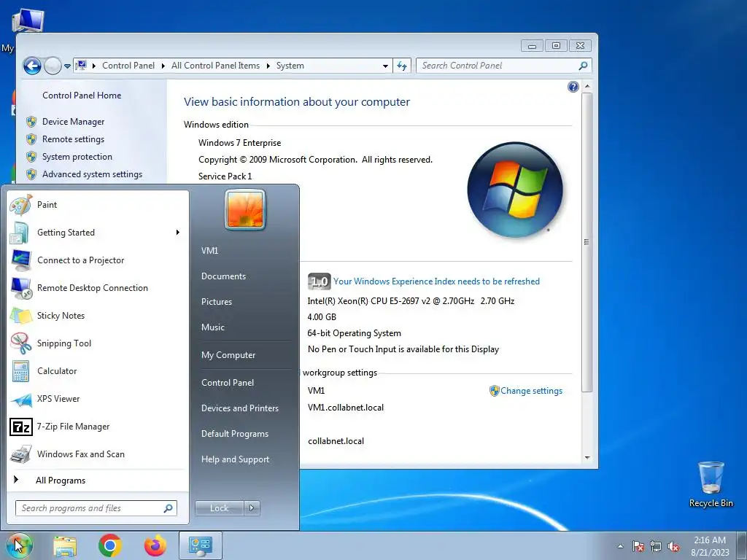Click the network icon in system tray
Image resolution: width=747 pixels, height=560 pixels.
click(x=656, y=546)
